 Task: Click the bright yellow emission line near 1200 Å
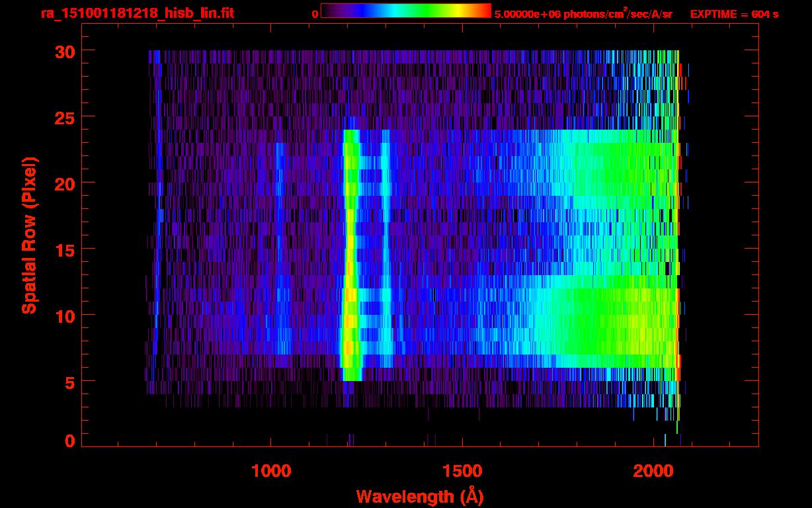coord(350,265)
